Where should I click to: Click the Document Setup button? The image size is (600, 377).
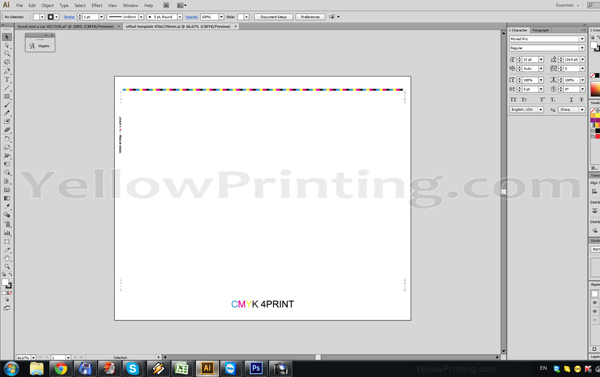tap(274, 17)
